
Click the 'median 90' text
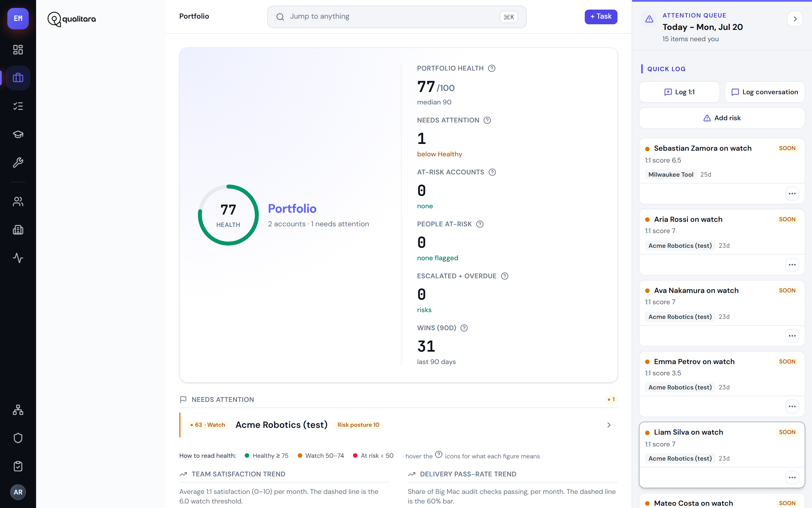434,102
